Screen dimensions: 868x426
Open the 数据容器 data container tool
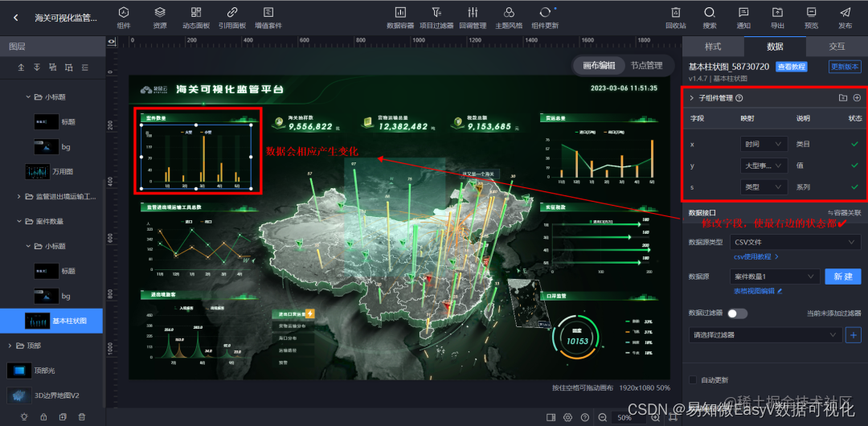(x=400, y=18)
